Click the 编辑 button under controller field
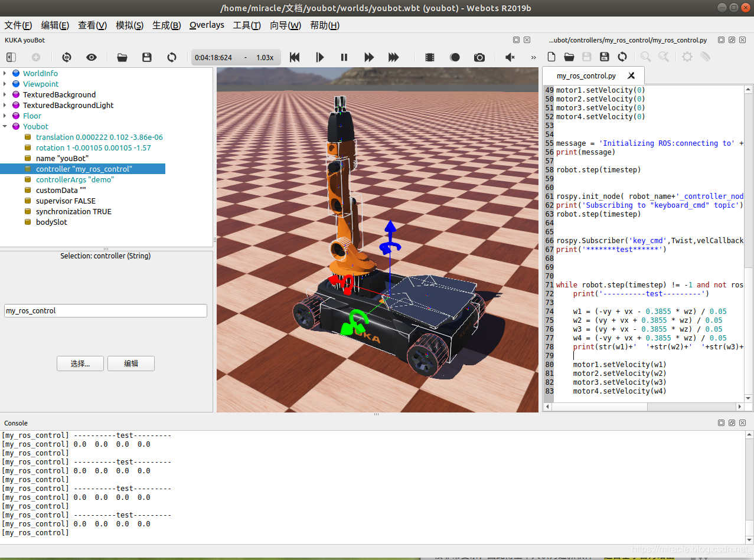Viewport: 754px width, 560px height. coord(131,363)
